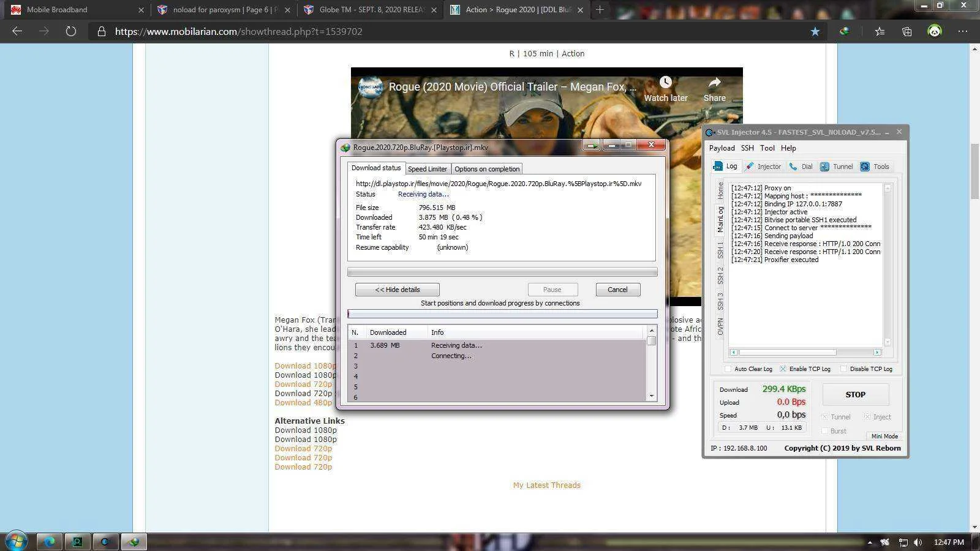980x551 pixels.
Task: Open the panda profile avatar
Action: [935, 31]
